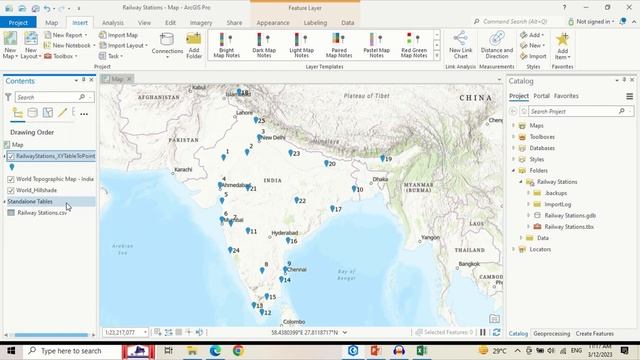The width and height of the screenshot is (640, 360).
Task: Open Favorites tab in Catalog
Action: click(566, 96)
